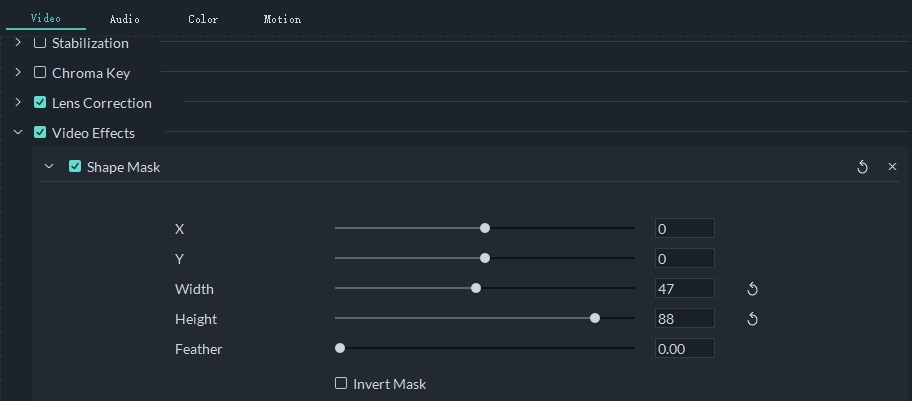Disable the Lens Correction checkbox

[x=40, y=102]
